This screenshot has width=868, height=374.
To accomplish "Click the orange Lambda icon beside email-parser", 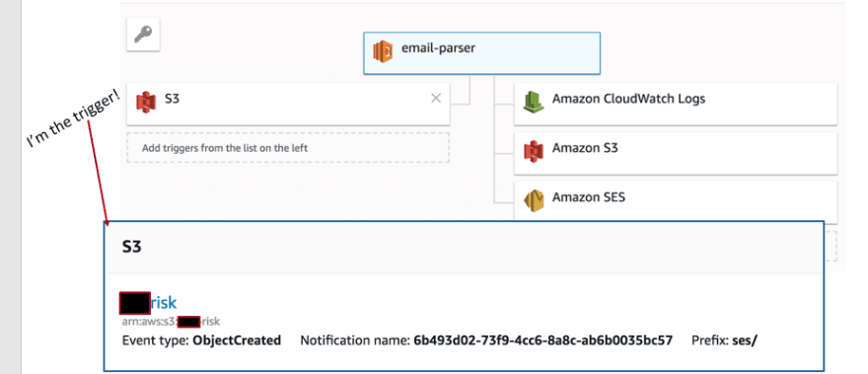I will [383, 51].
